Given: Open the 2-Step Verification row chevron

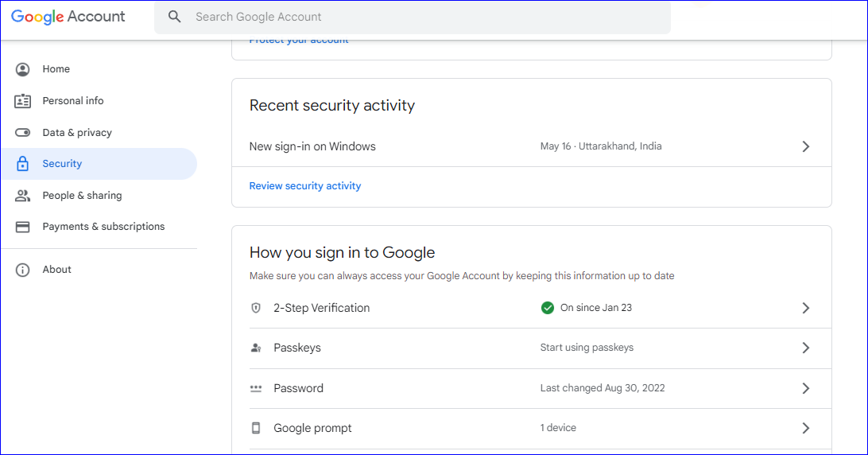Looking at the screenshot, I should coord(806,308).
